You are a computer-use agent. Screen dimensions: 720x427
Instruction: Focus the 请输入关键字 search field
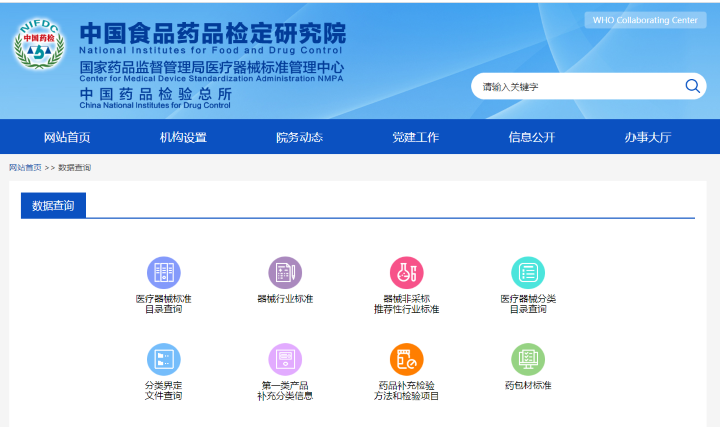575,87
